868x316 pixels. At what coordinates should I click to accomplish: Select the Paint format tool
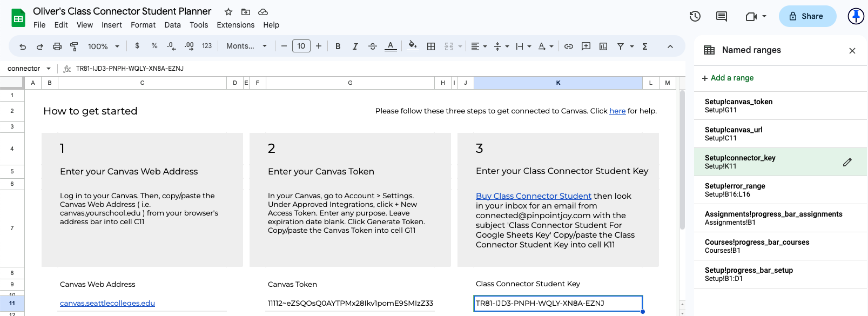coord(75,46)
